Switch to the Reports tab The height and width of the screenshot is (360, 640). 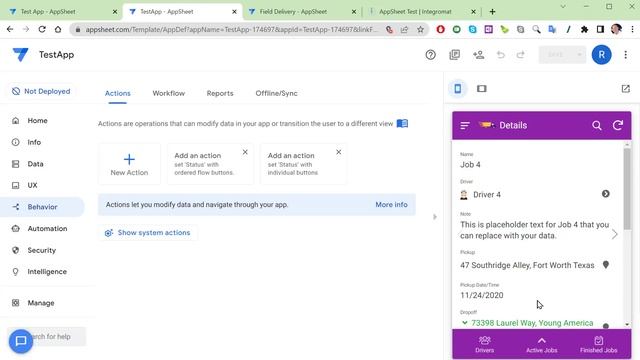220,93
